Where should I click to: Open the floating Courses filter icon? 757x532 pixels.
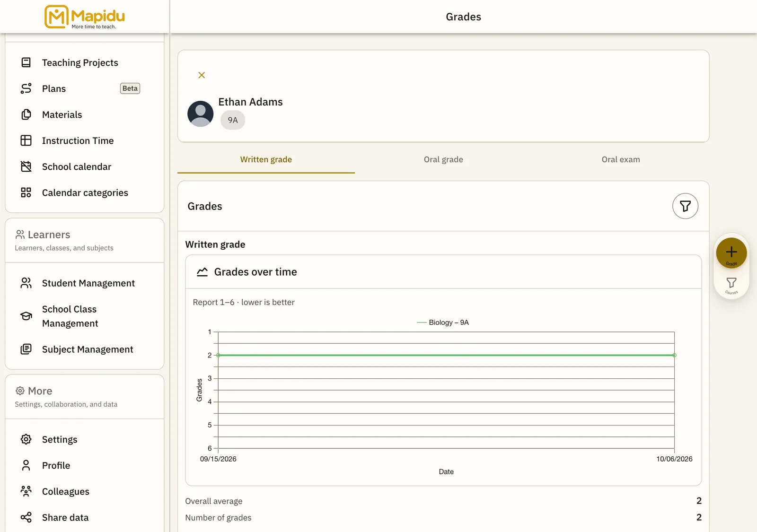click(731, 285)
